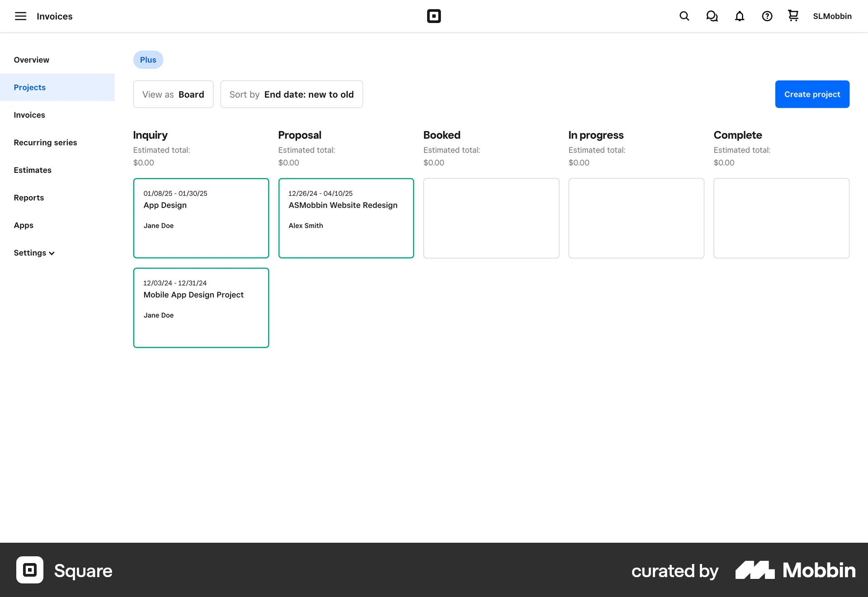Click the Create project button
This screenshot has height=597, width=868.
tap(812, 94)
